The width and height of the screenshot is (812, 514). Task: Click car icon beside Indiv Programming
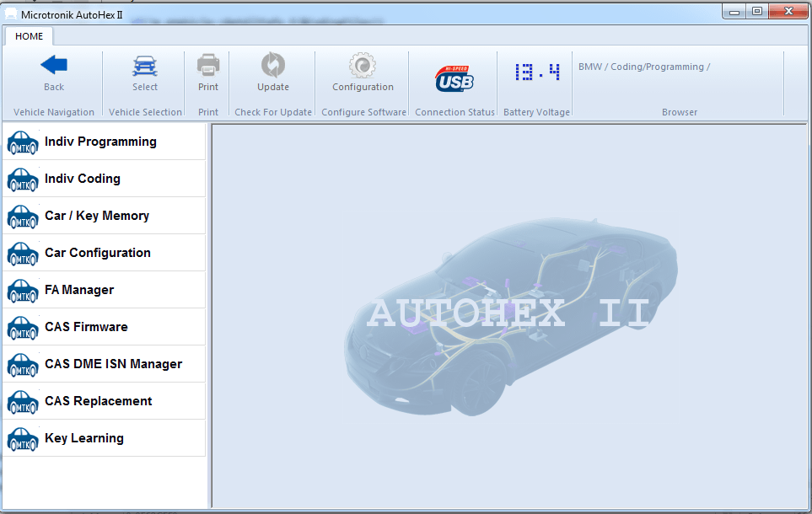tap(23, 142)
